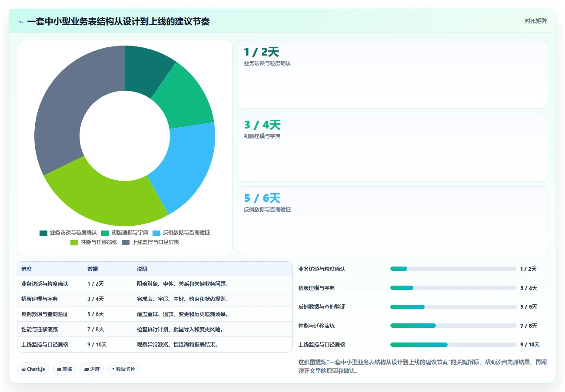This screenshot has height=392, width=565.
Task: Select table cell 初版建模与字典
Action: coord(40,299)
